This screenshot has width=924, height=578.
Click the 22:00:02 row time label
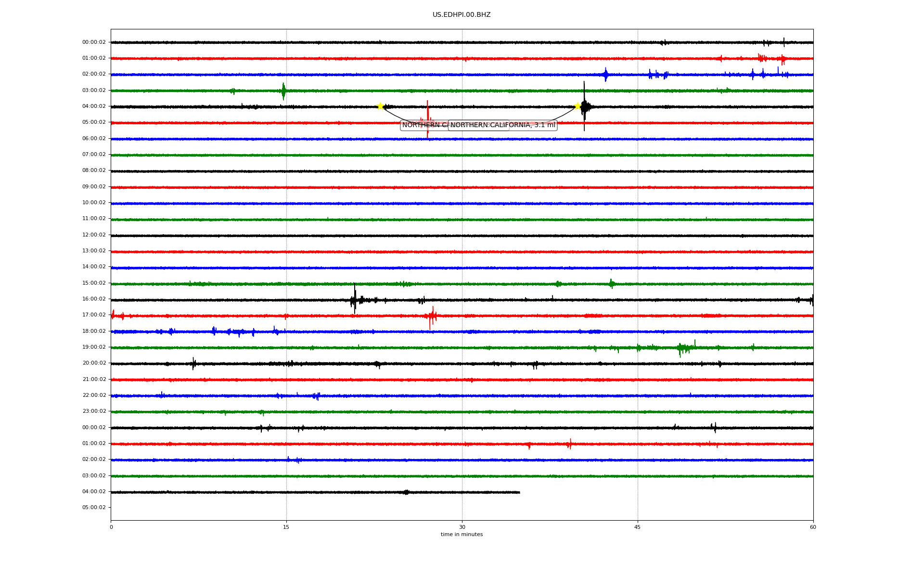(94, 395)
